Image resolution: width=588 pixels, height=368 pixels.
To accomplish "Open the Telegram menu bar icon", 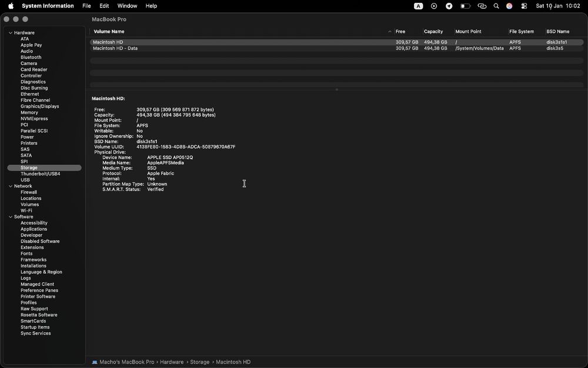I will pyautogui.click(x=449, y=6).
